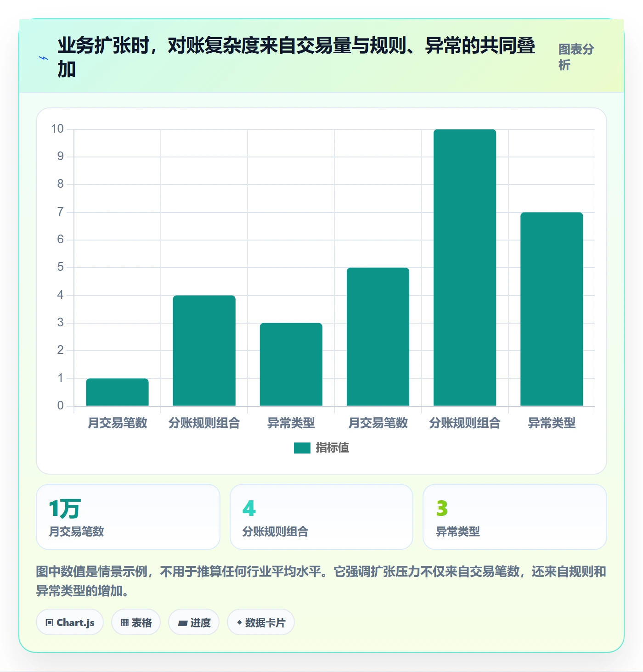Image resolution: width=643 pixels, height=672 pixels.
Task: Select the 表格 tag chip
Action: pos(136,622)
